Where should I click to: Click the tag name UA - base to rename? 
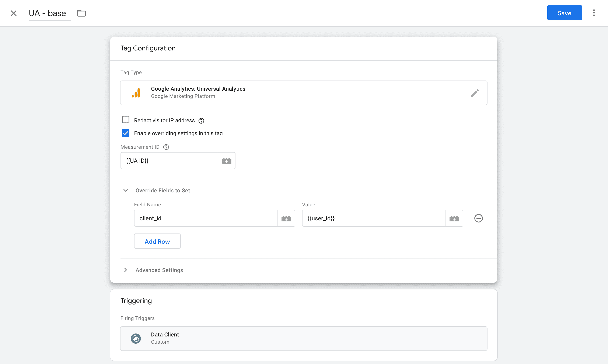click(x=48, y=13)
